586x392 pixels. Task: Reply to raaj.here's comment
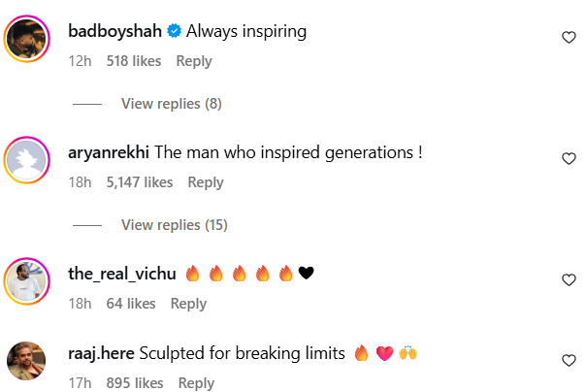coord(196,383)
